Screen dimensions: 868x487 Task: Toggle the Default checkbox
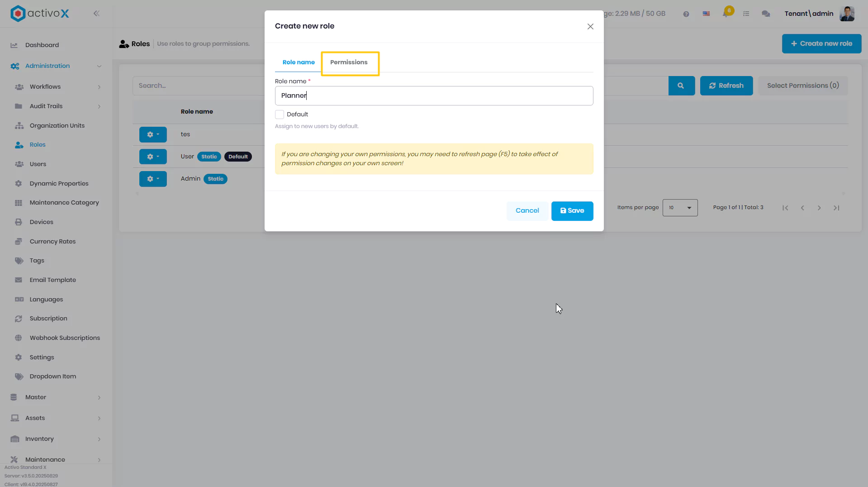pos(280,115)
